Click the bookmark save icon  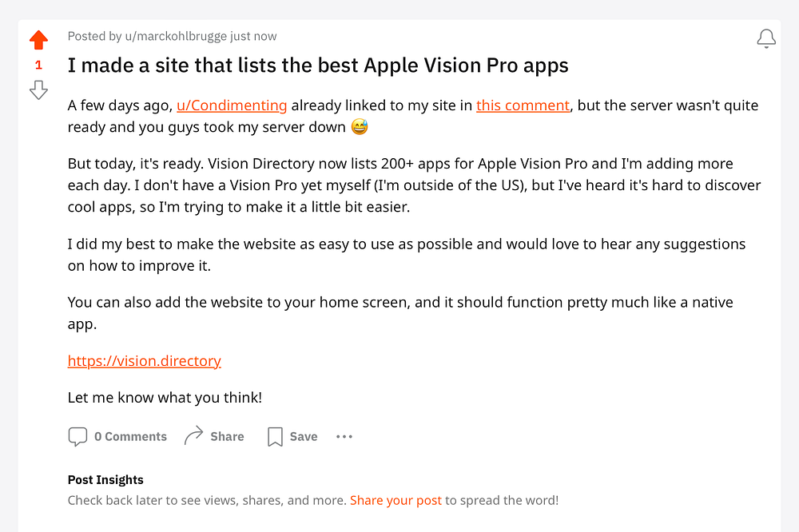click(275, 437)
